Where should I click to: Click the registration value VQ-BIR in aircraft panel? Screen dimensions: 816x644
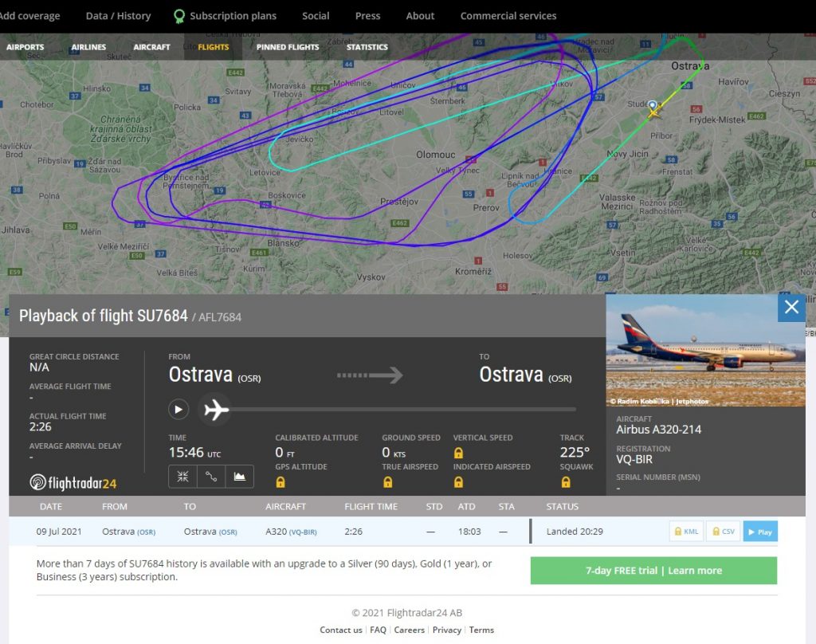click(x=634, y=459)
